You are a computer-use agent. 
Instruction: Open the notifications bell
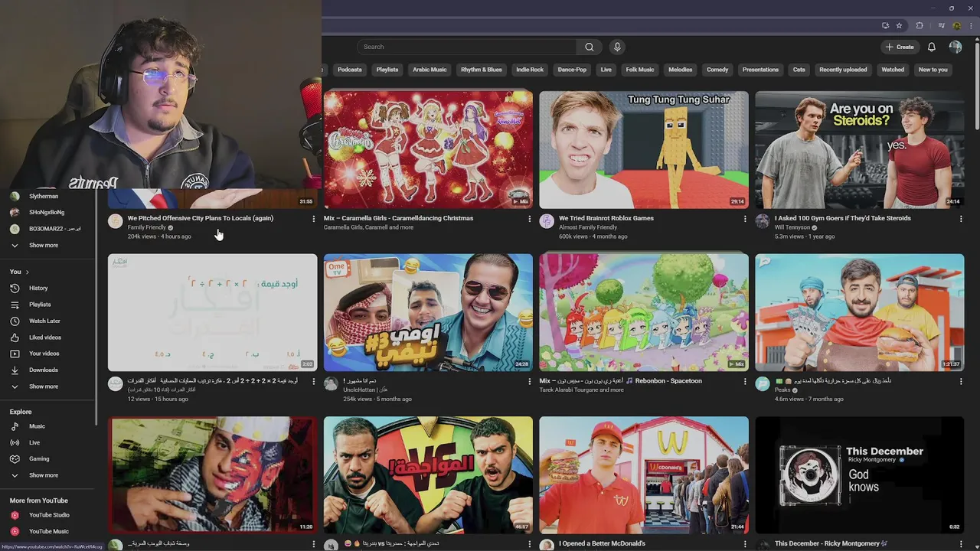click(932, 47)
